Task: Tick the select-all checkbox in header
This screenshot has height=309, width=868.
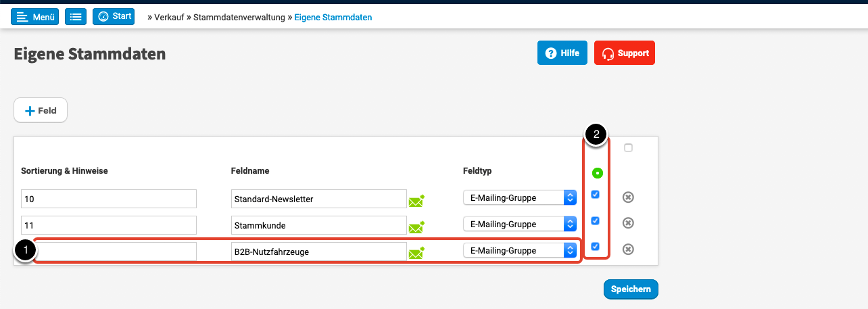Action: [x=628, y=147]
